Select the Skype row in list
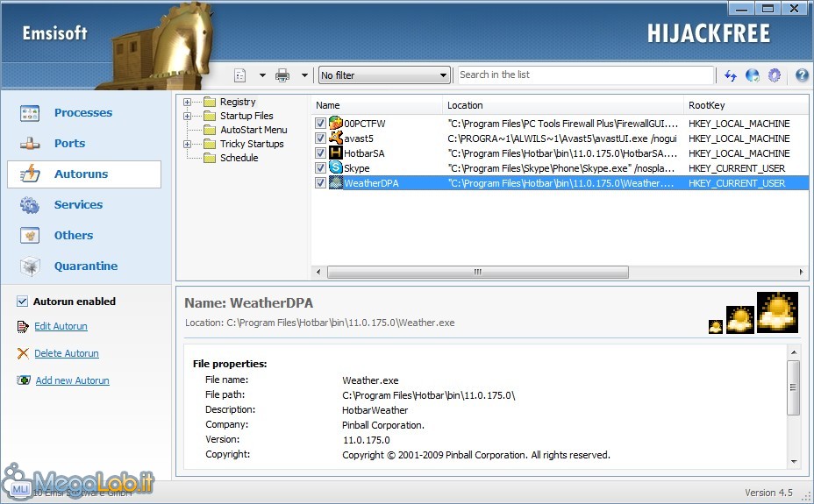Screen dimensions: 814x504 tap(560, 167)
